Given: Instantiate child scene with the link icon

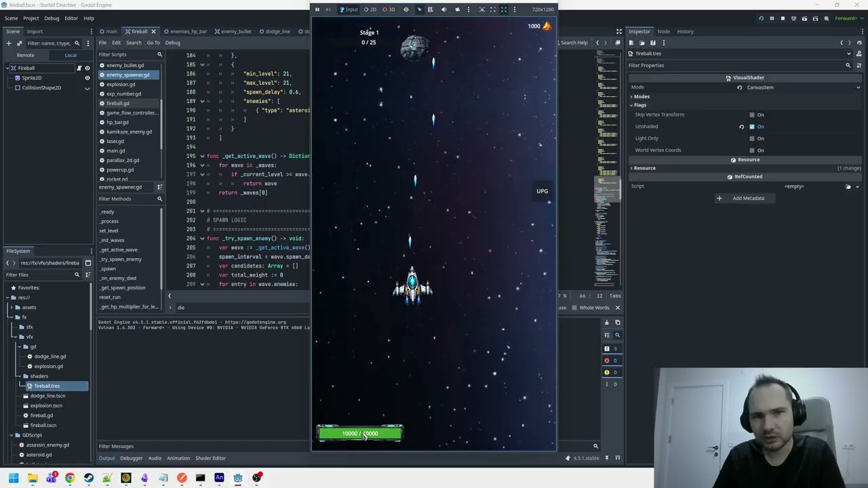Looking at the screenshot, I should click(x=19, y=43).
